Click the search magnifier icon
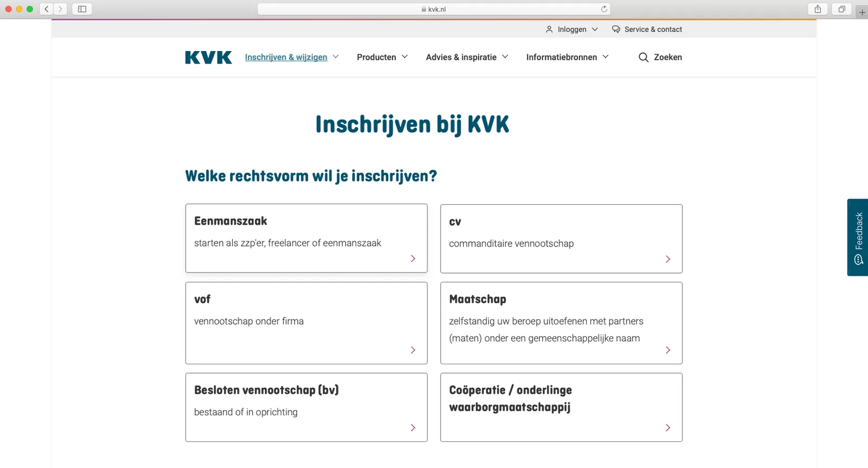 (643, 57)
